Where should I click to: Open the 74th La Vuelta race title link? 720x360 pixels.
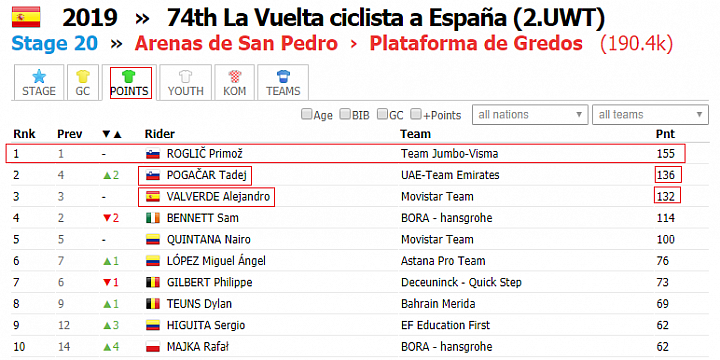(386, 18)
